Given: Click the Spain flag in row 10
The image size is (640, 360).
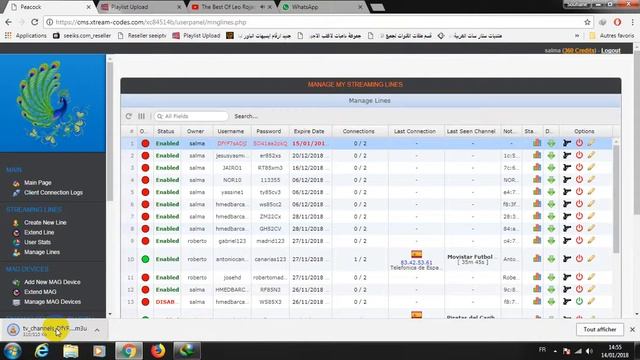Looking at the screenshot, I should point(416,254).
